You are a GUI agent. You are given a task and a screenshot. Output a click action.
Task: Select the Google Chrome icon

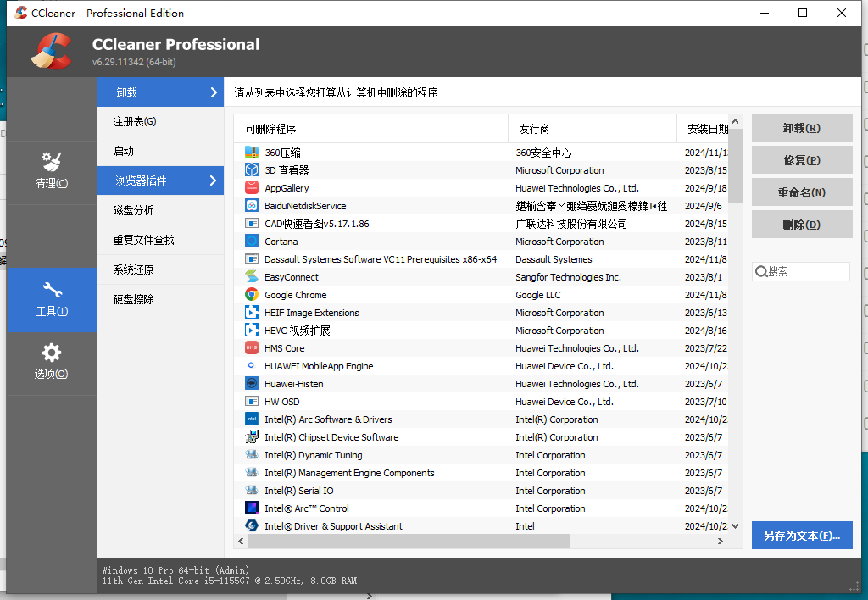(252, 294)
